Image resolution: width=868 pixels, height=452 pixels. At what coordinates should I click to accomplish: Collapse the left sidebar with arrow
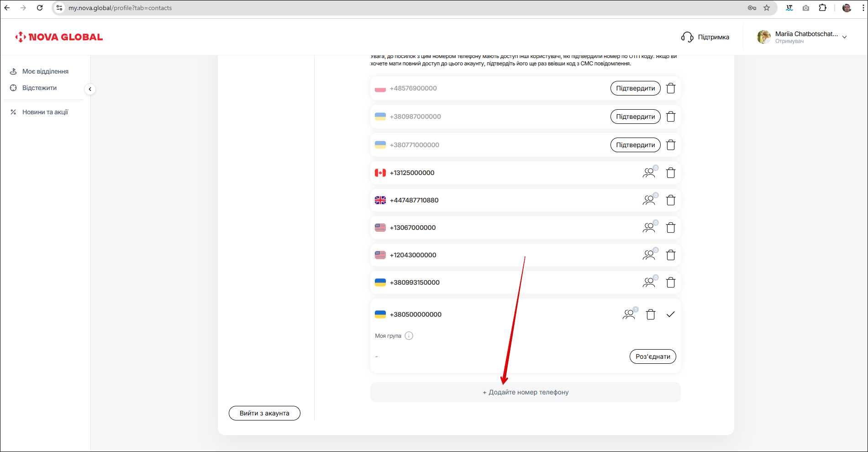click(90, 89)
